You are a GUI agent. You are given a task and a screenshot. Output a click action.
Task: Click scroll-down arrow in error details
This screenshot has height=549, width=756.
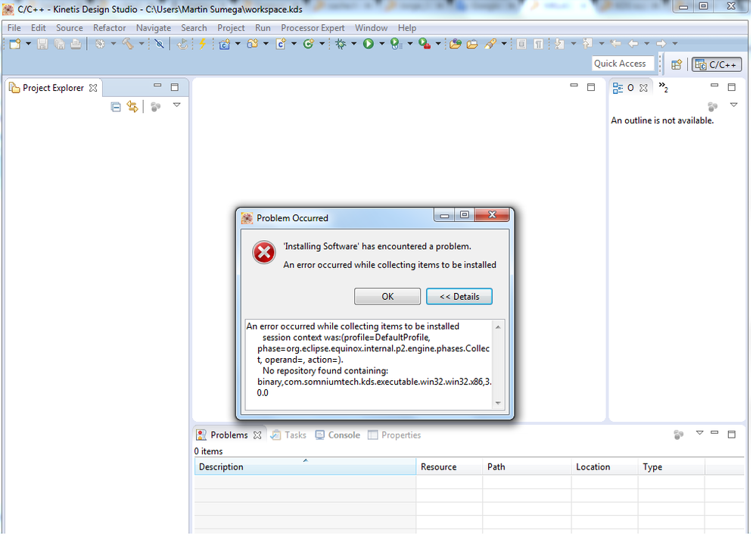click(498, 404)
